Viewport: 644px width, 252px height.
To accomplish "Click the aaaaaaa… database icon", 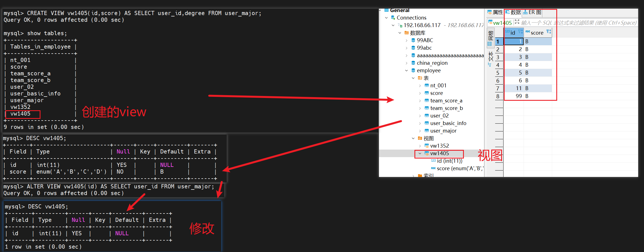I will point(413,56).
